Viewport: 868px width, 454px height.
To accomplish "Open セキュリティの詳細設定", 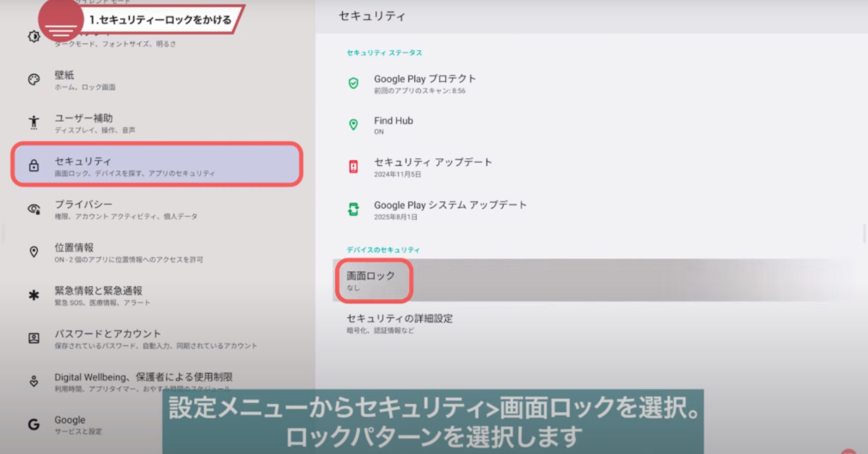I will 399,323.
